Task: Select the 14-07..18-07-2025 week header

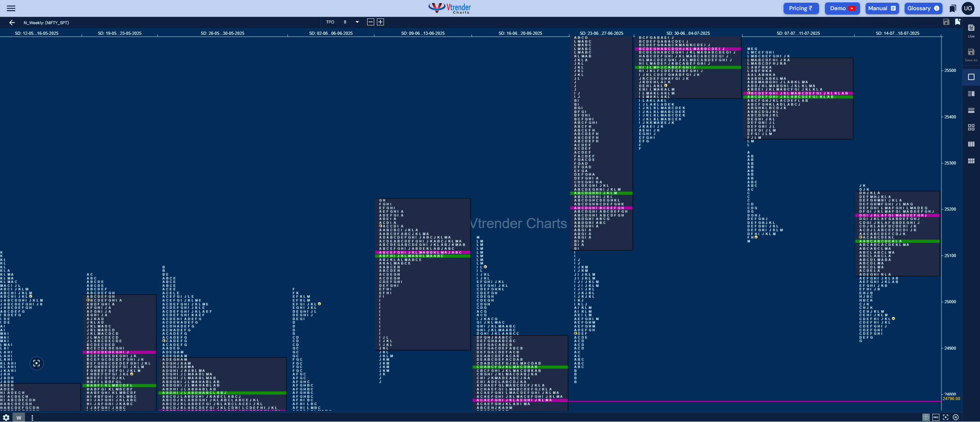Action: tap(898, 33)
